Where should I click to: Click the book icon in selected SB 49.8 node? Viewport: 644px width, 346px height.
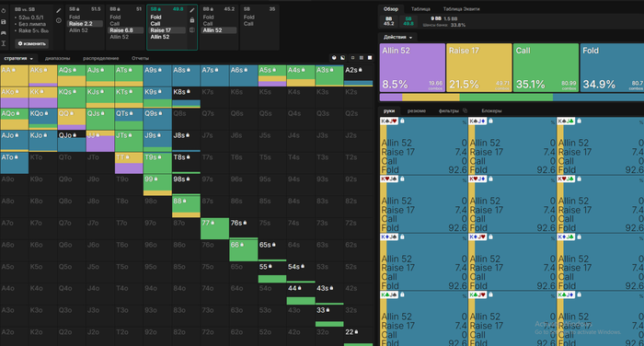[191, 30]
